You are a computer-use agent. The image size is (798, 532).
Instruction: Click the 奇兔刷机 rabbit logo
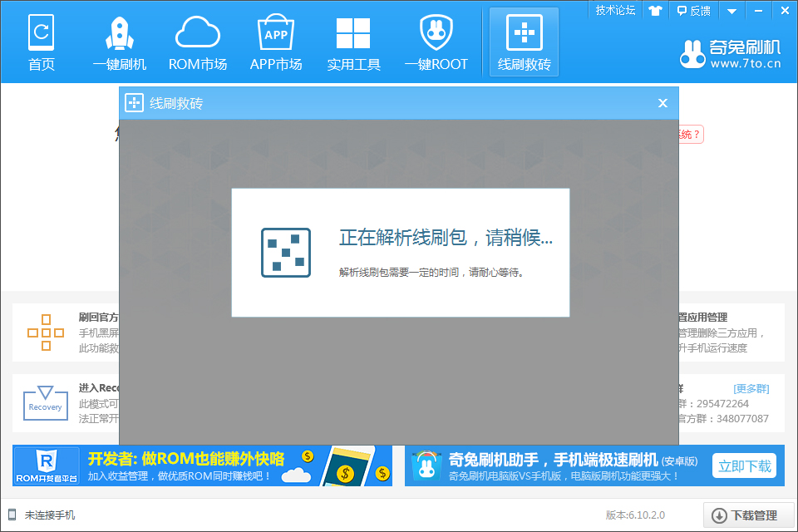coord(692,54)
